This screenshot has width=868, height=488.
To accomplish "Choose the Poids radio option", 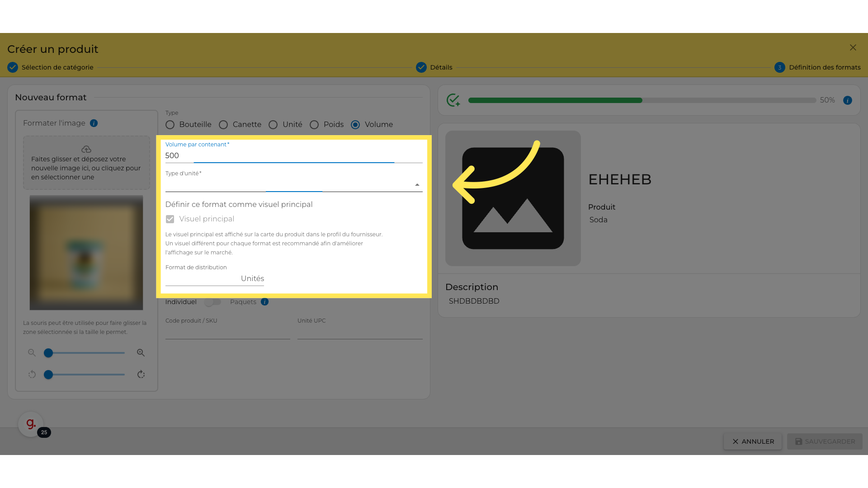I will (314, 125).
